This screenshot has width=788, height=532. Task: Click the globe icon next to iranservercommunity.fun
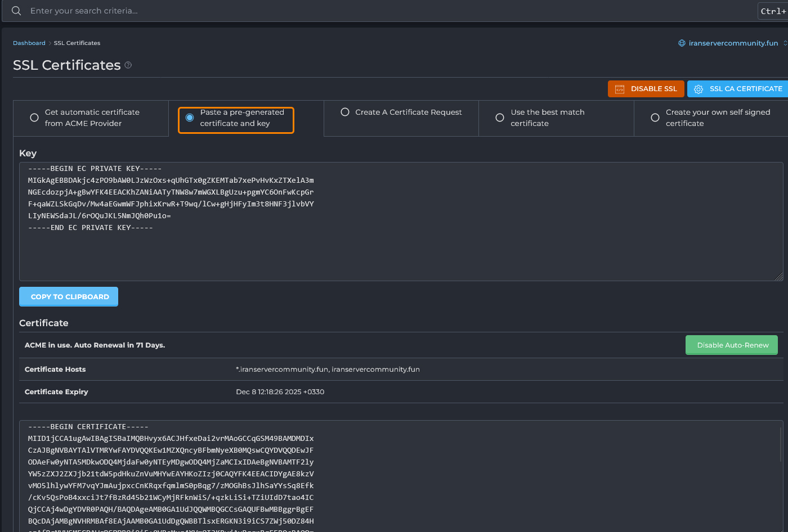click(682, 43)
